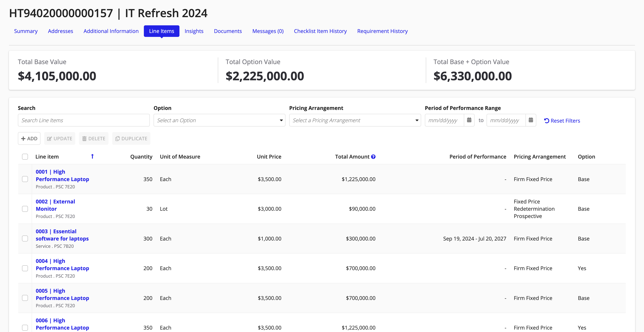Click Fixed Price Redetermination Prospective text
The width and height of the screenshot is (644, 332).
534,209
